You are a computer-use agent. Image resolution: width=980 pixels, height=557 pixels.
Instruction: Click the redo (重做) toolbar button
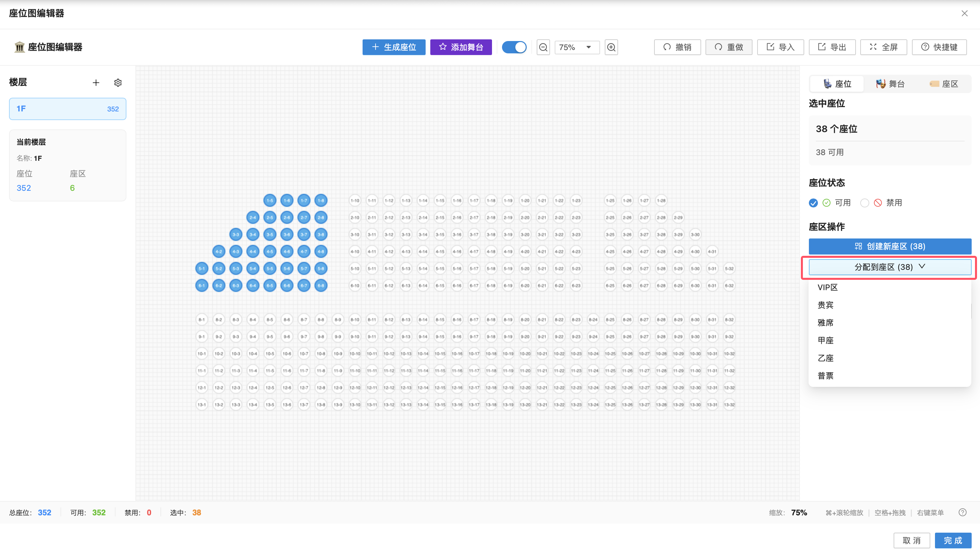click(729, 47)
